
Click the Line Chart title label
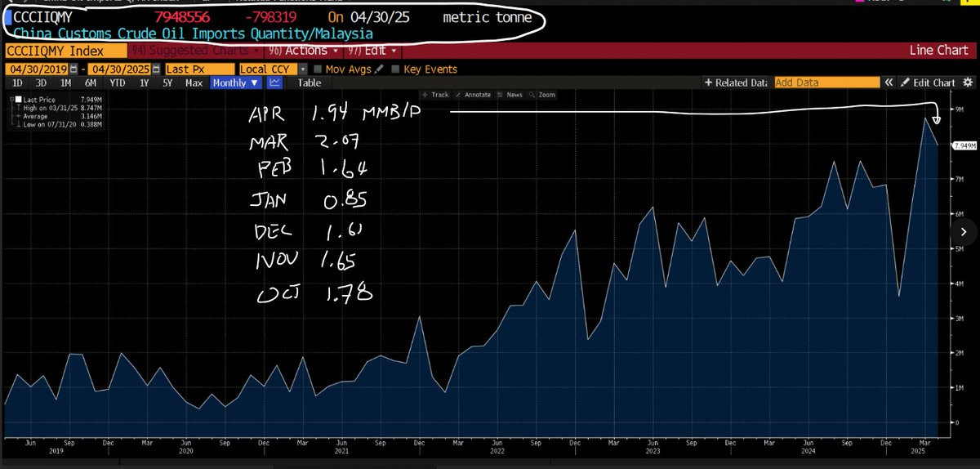(x=938, y=51)
